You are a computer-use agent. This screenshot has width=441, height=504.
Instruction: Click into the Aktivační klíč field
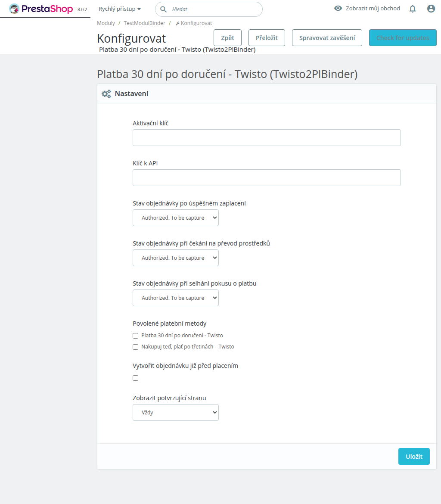(267, 138)
